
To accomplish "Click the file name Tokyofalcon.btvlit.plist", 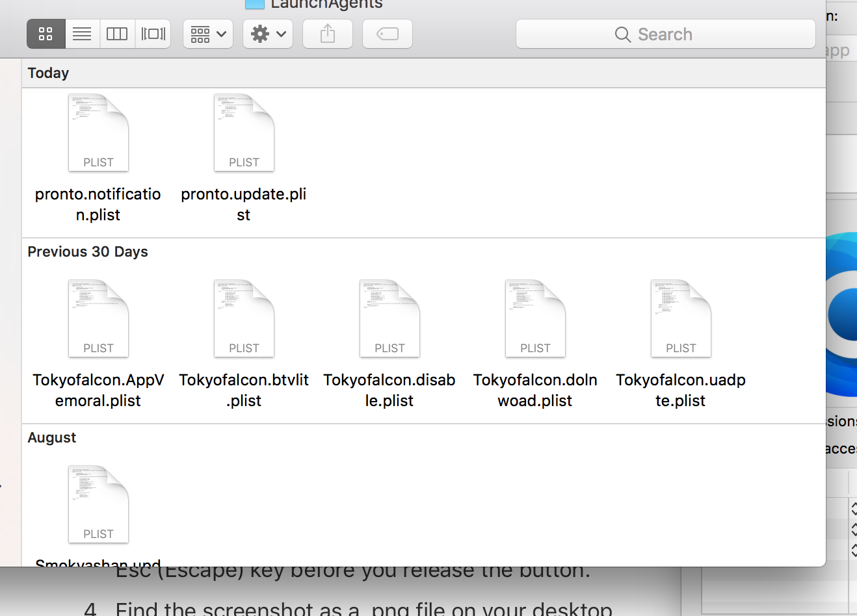I will point(244,391).
